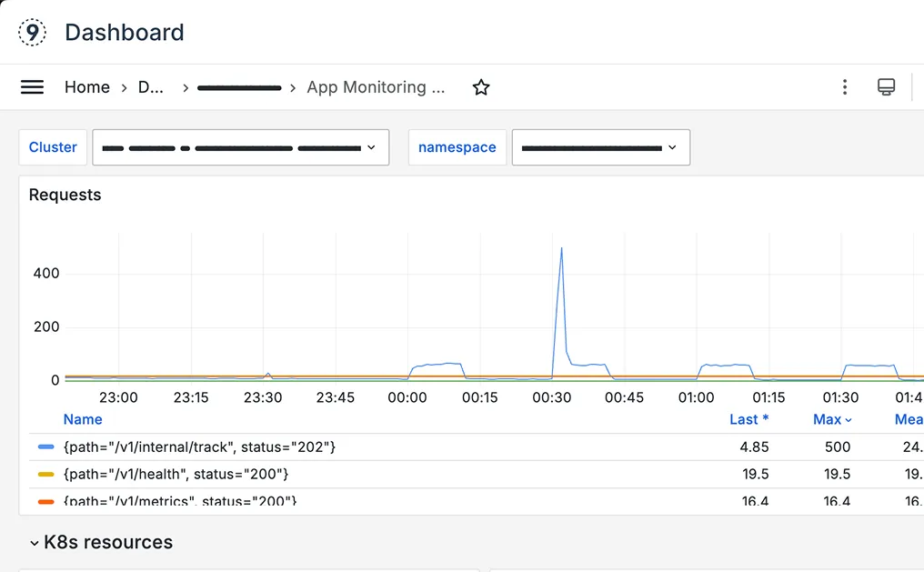Image resolution: width=924 pixels, height=572 pixels.
Task: Open the three-dot more options menu
Action: click(x=845, y=87)
